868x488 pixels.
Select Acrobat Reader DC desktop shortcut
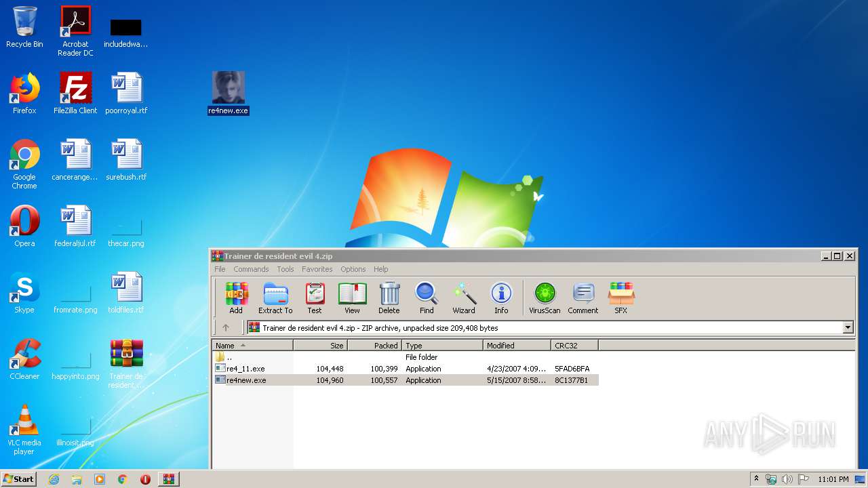75,31
